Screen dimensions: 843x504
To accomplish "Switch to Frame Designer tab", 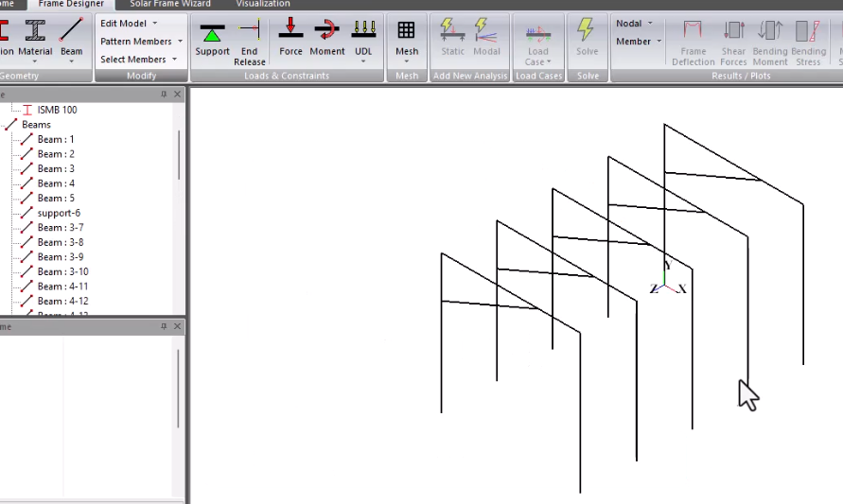I will point(71,4).
